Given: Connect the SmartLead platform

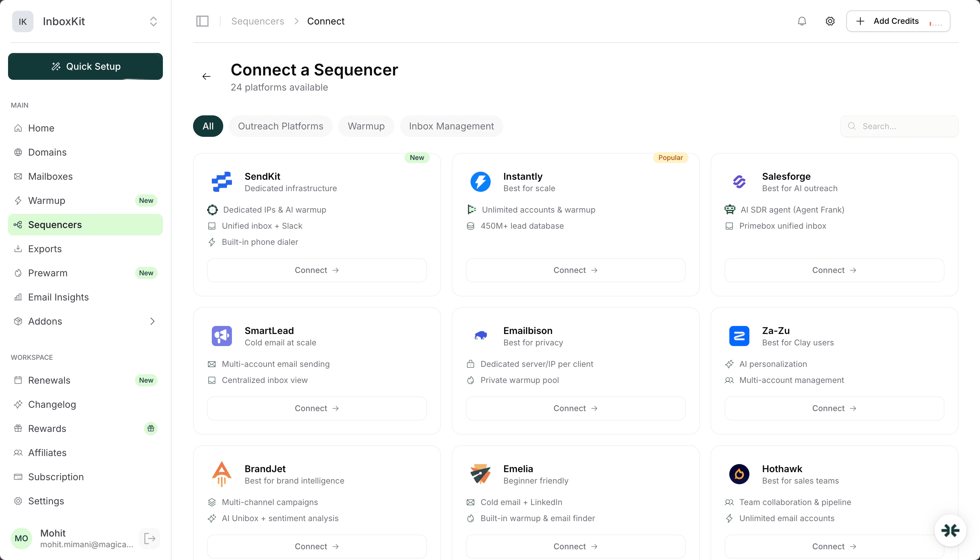Looking at the screenshot, I should click(316, 408).
